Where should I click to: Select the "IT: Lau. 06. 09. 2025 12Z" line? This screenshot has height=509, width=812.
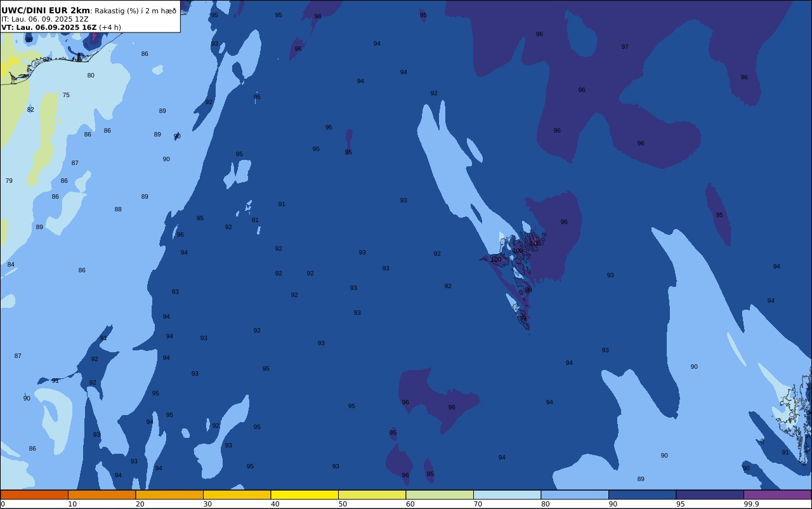point(45,19)
